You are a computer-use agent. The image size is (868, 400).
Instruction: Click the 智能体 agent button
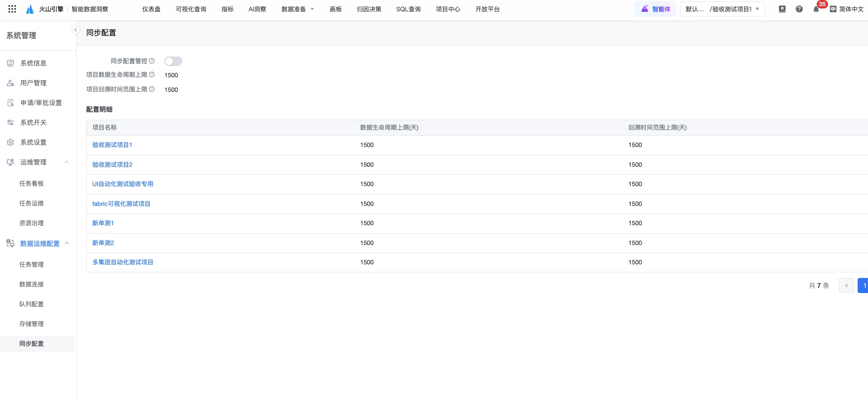(x=655, y=9)
